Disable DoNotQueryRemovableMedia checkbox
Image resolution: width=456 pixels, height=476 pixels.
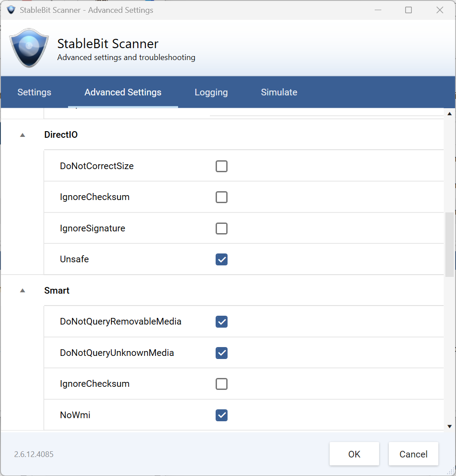(221, 322)
